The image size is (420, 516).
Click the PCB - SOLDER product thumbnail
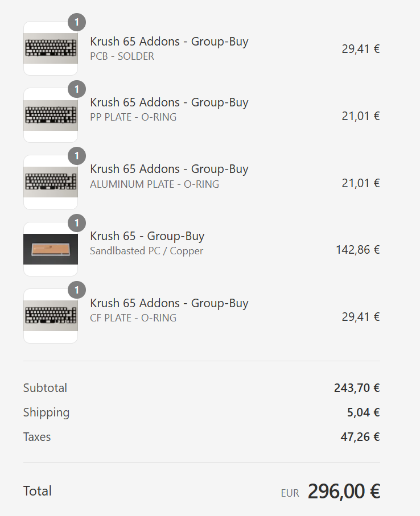[50, 49]
